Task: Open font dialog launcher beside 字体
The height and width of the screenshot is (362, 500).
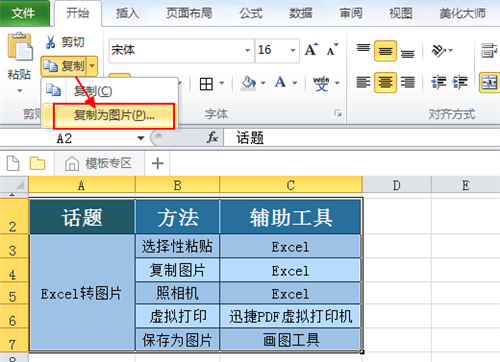Action: coord(338,113)
